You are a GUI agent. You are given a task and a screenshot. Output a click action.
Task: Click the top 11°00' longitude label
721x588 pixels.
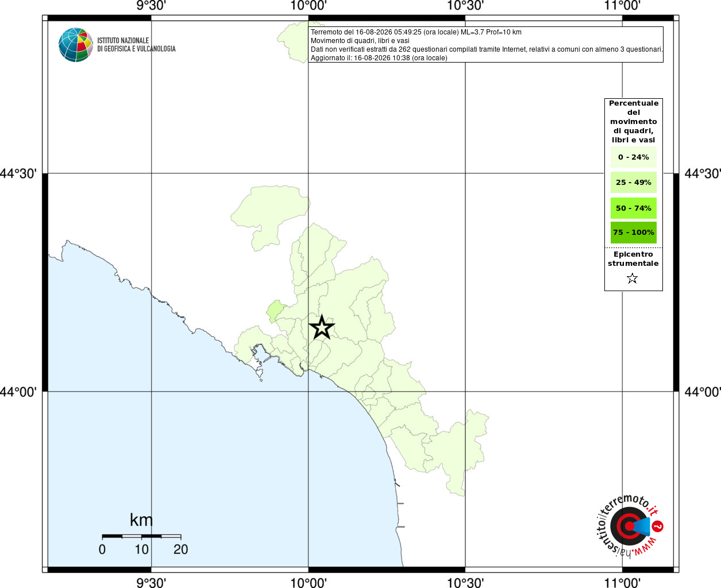[x=622, y=6]
